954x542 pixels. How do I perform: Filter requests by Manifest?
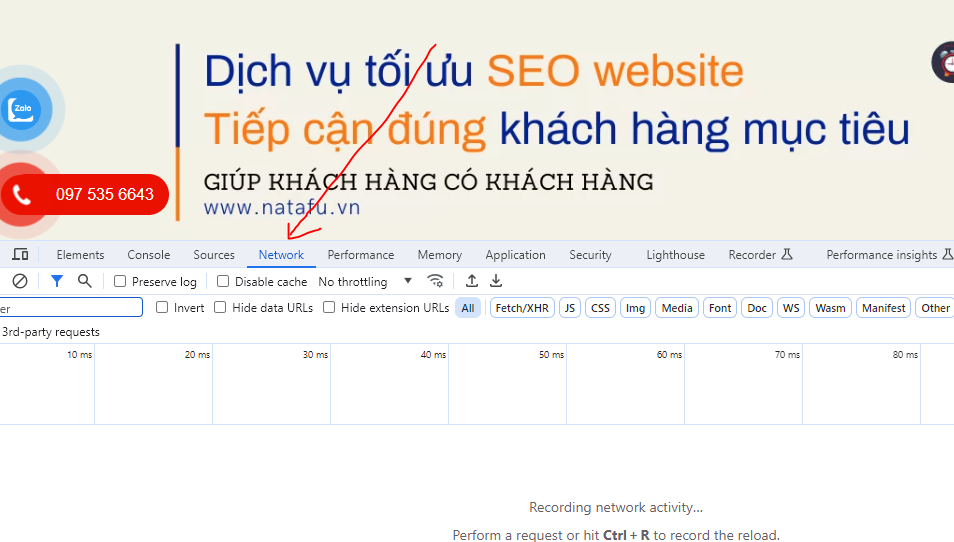pos(883,308)
